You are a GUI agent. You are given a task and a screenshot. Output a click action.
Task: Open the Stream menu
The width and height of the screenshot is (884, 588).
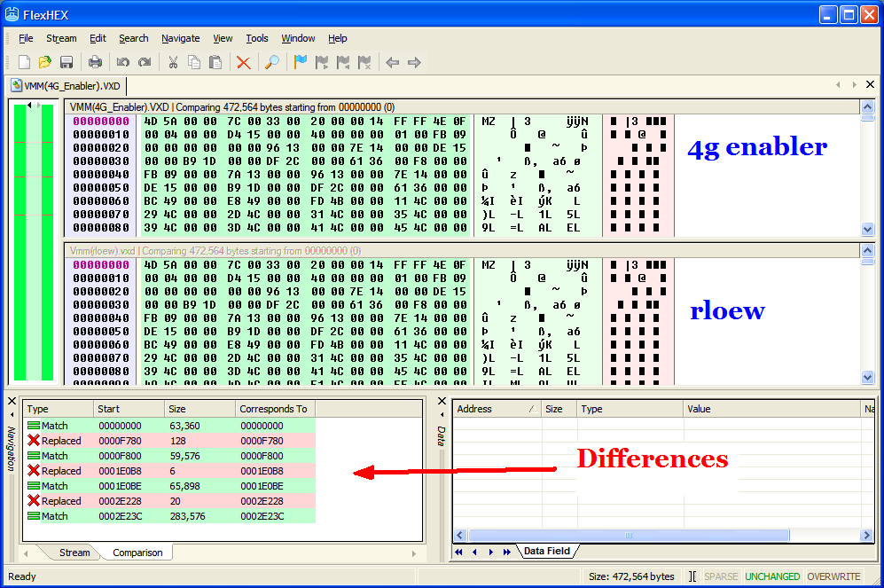coord(61,38)
